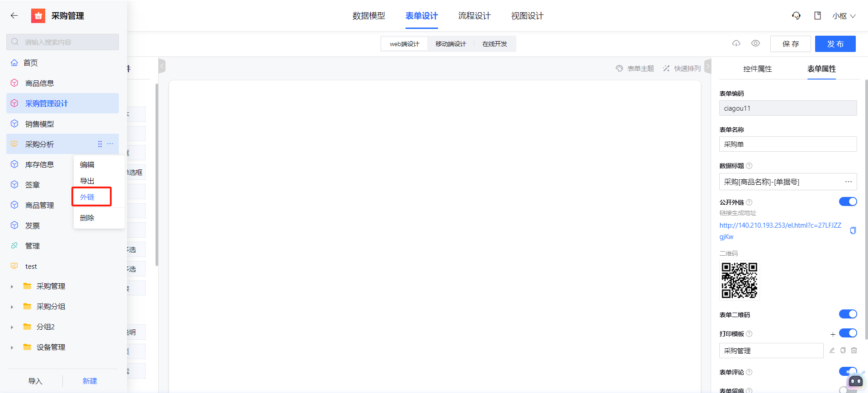Click the 快速排列 wand icon
This screenshot has width=868, height=393.
point(666,69)
